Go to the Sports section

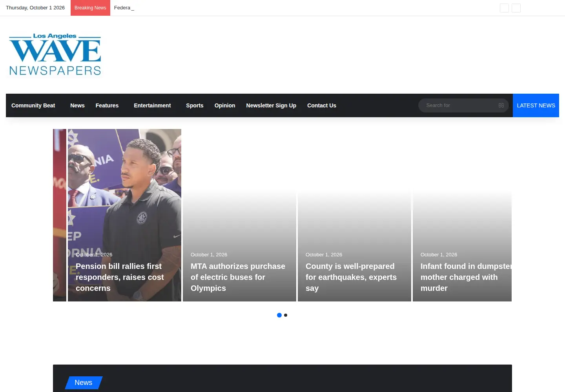coord(195,105)
